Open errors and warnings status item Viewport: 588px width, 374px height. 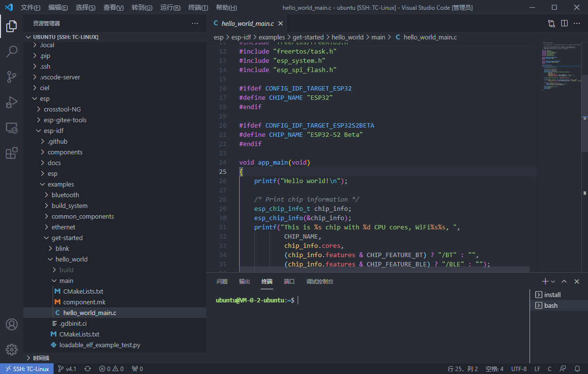tap(111, 369)
